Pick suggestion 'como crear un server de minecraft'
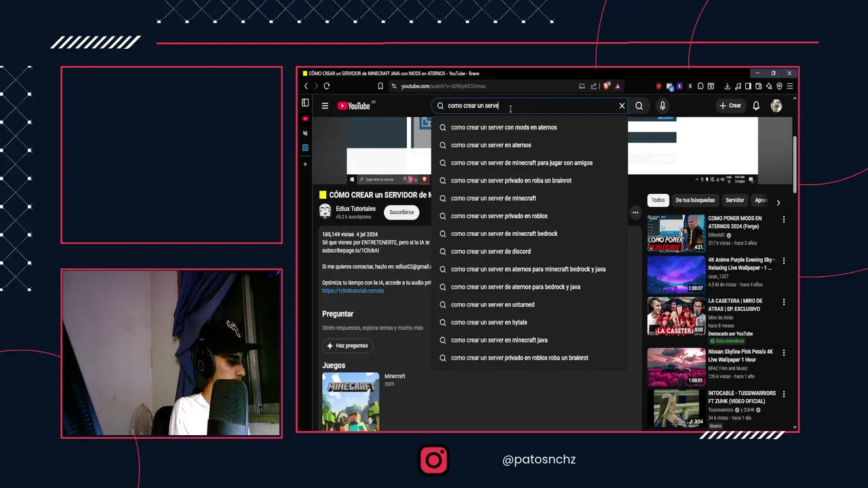 pos(529,198)
